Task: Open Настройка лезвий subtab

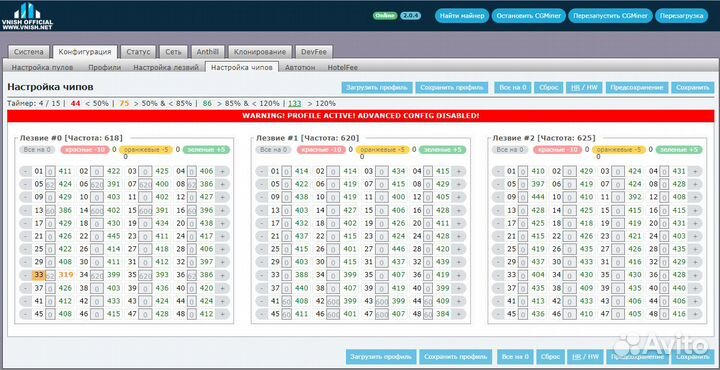Action: click(166, 67)
